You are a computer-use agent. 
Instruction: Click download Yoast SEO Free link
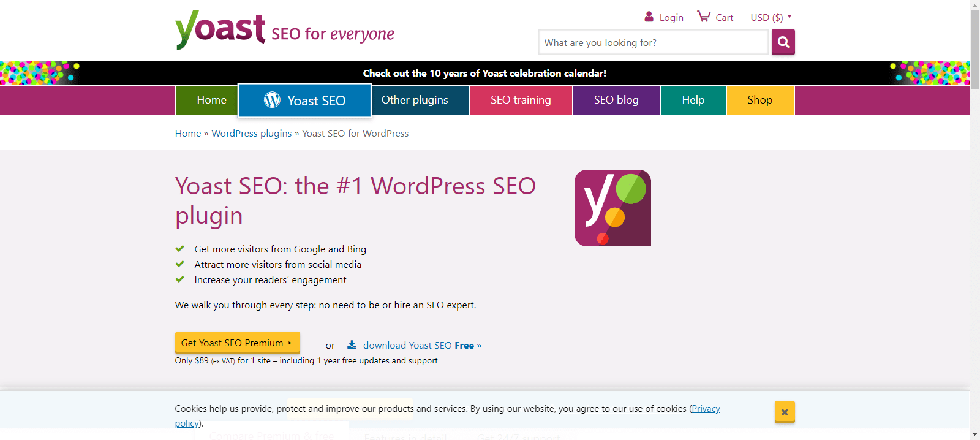point(422,346)
